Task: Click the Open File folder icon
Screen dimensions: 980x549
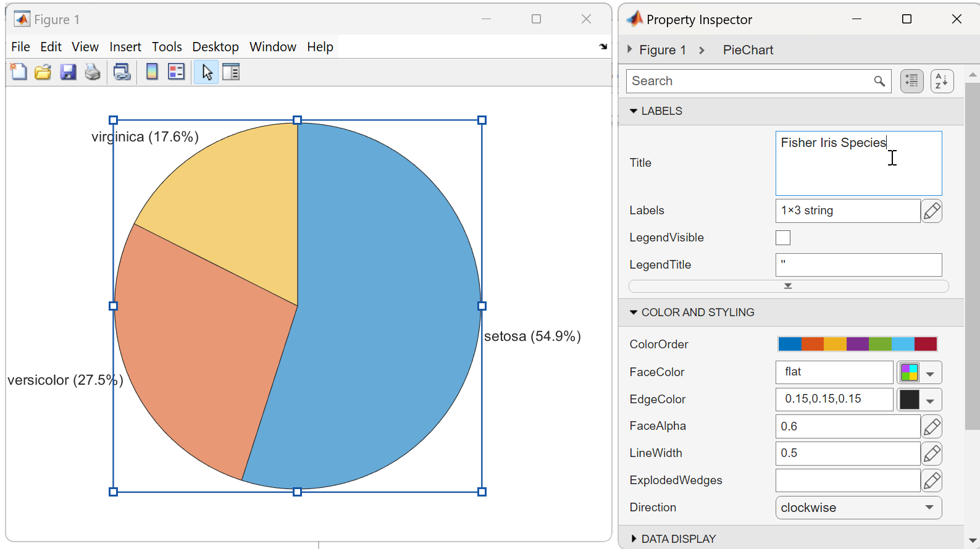Action: click(43, 72)
